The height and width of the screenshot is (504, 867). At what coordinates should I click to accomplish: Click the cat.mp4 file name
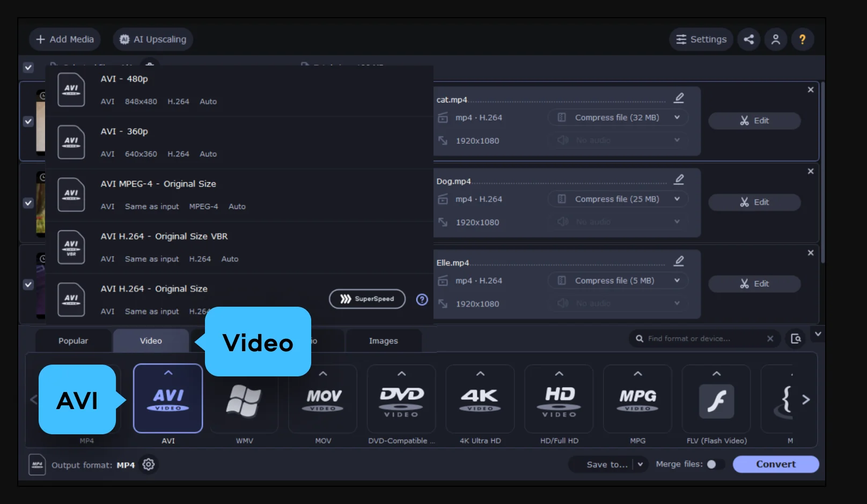point(452,100)
